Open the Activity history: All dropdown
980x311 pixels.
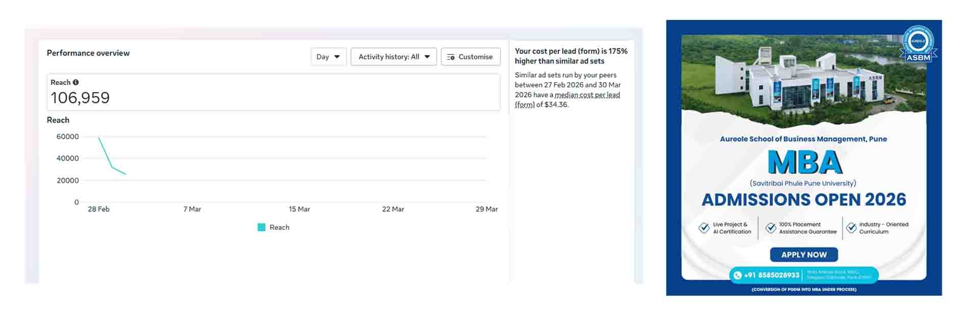[394, 57]
